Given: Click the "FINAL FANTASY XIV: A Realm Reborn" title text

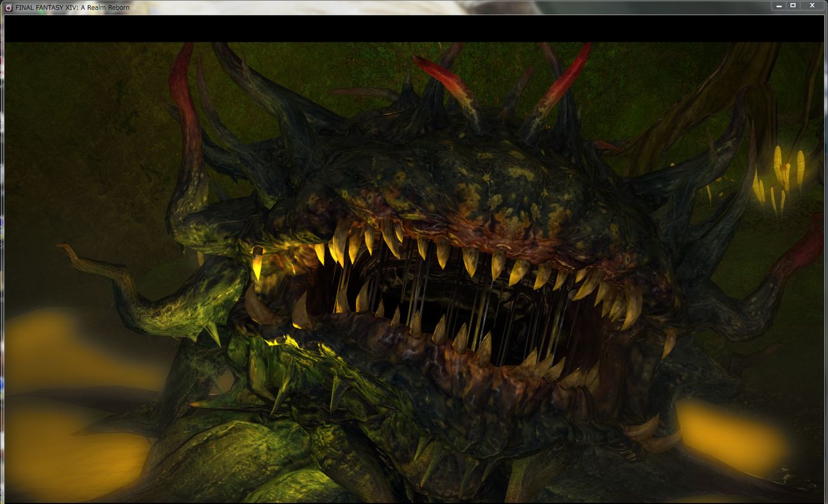Looking at the screenshot, I should 73,8.
